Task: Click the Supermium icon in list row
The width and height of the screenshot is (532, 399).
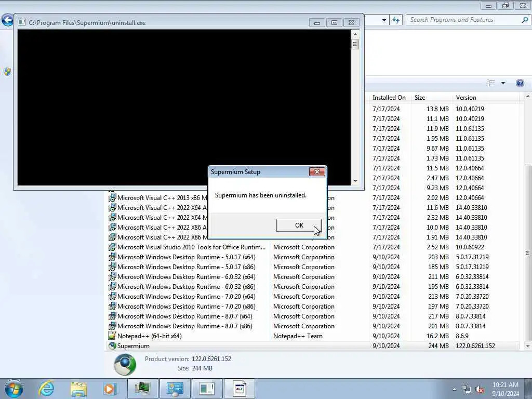Action: (112, 345)
